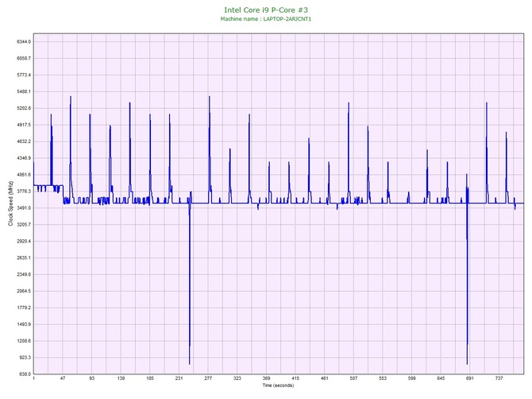532x399 pixels.
Task: Click the "Machine name : LAPTOP-2ARJCNT1" subtitle
Action: 266,19
